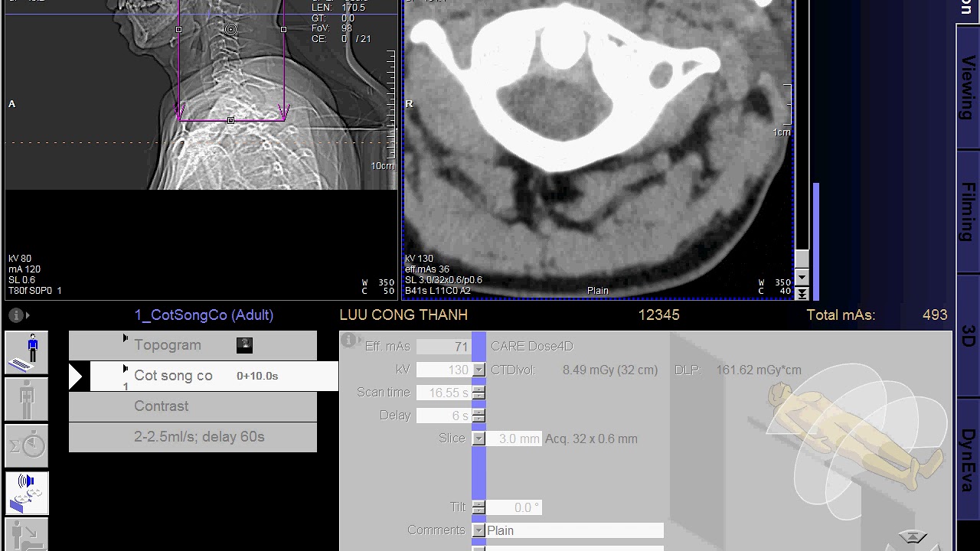980x551 pixels.
Task: Click the blue progress bar beside axial image
Action: [816, 242]
